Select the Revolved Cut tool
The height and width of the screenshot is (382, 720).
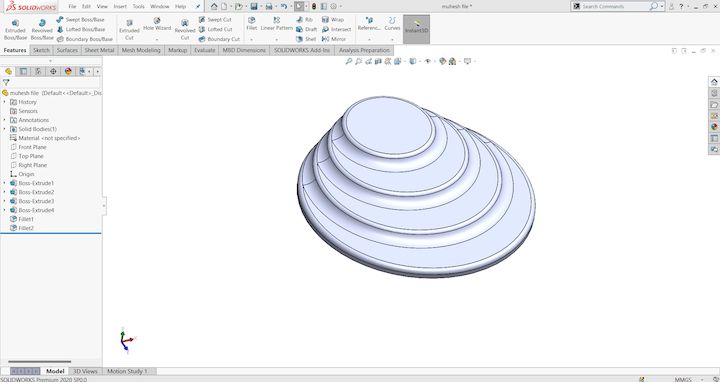pyautogui.click(x=185, y=30)
